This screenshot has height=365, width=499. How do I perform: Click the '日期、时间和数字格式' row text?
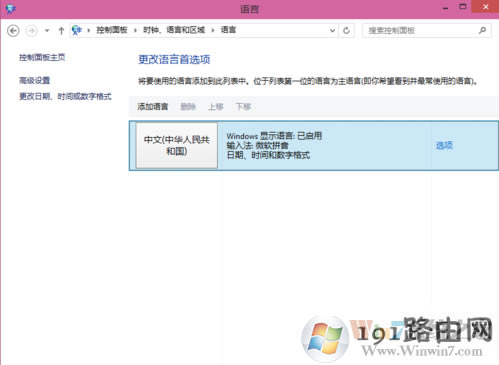point(268,155)
